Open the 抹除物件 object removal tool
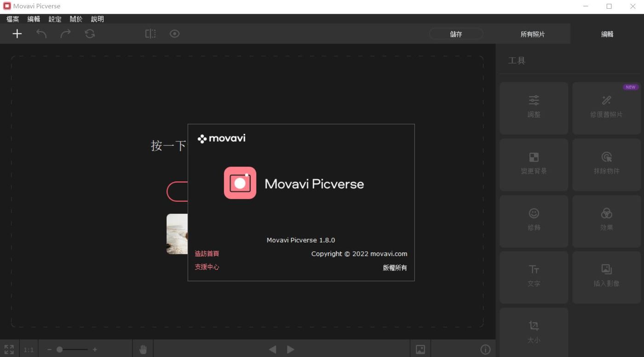The image size is (644, 357). (x=606, y=165)
